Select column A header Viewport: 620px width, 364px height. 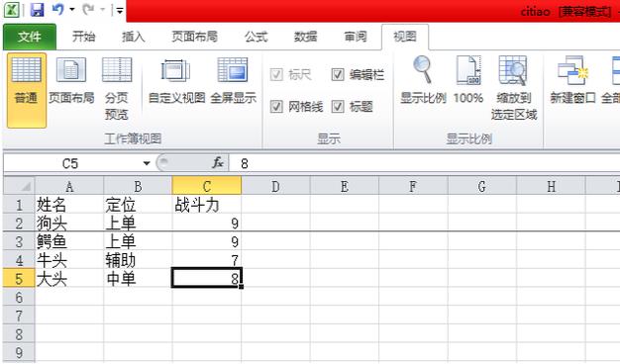coord(69,186)
